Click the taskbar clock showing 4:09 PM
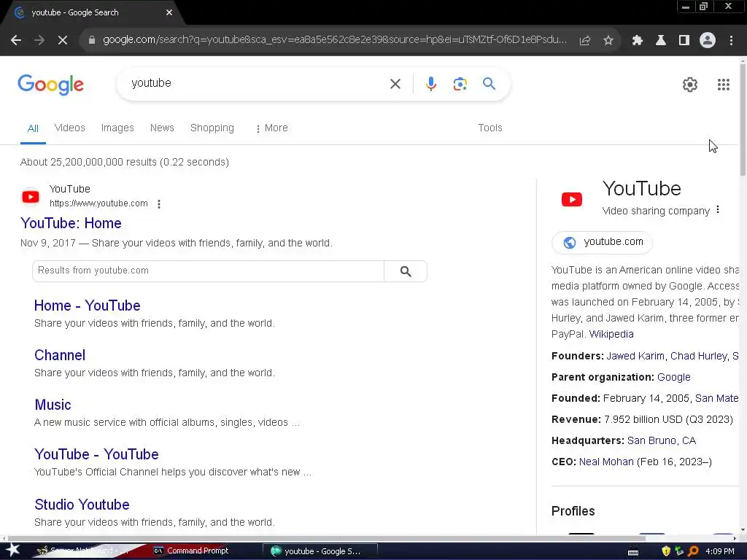Screen dimensions: 747x560 719,551
